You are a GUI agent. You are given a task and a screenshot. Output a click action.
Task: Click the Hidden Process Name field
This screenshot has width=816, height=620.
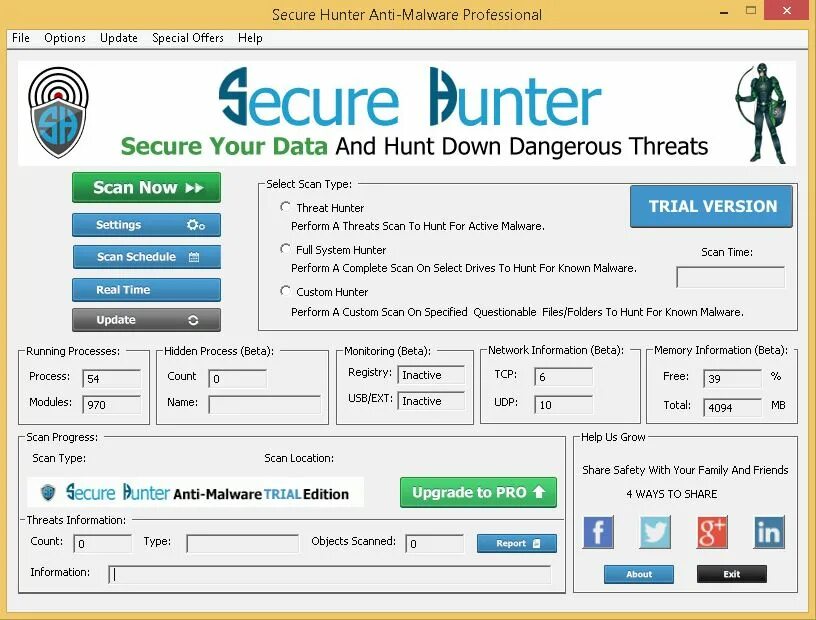point(265,404)
